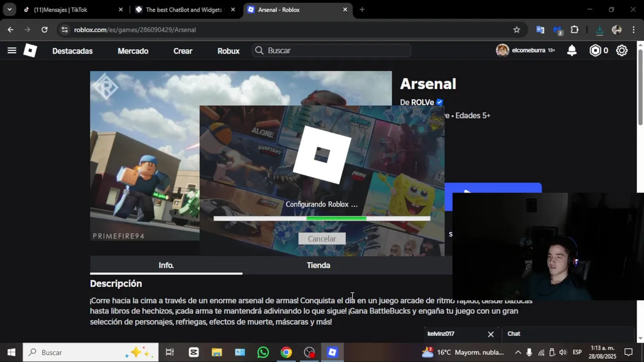Click the Arsenal game thumbnail image
Viewport: 644px width, 362px height.
[x=145, y=156]
